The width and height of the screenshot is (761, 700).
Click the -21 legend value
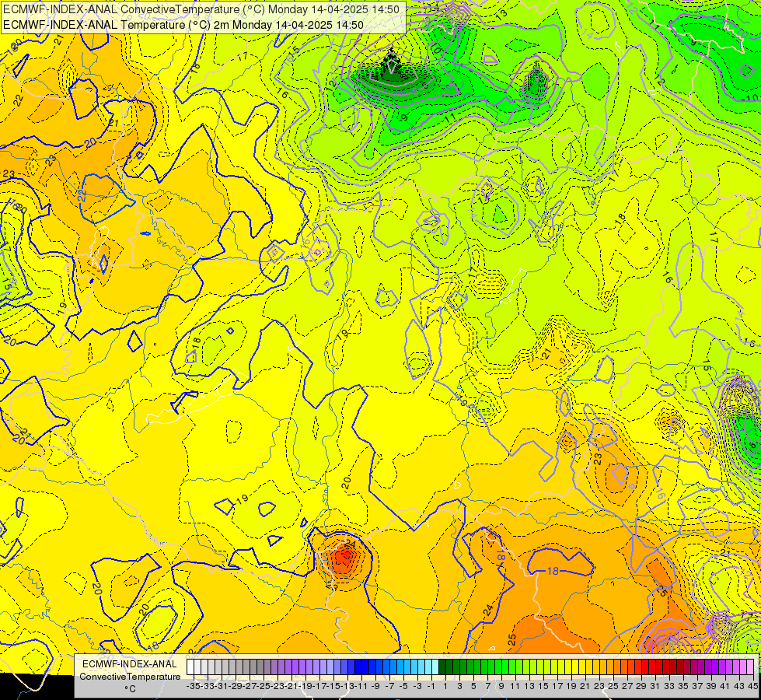(291, 686)
